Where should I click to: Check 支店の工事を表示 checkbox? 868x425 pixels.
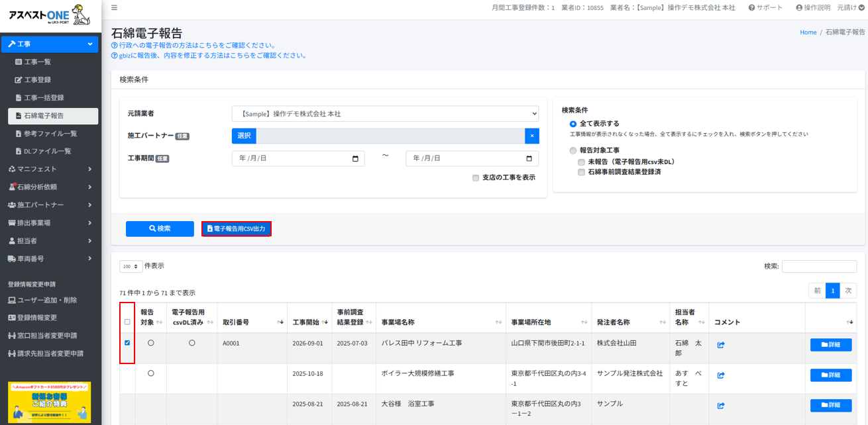pos(476,178)
